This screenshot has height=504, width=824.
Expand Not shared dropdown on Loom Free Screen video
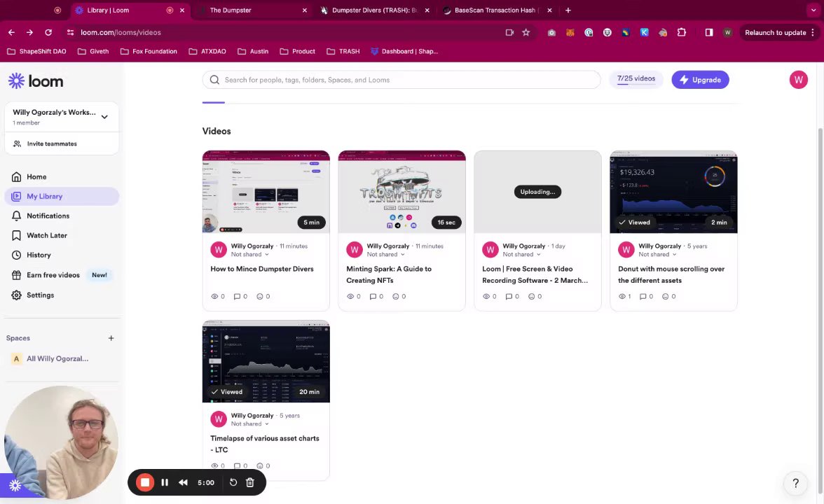pos(521,255)
